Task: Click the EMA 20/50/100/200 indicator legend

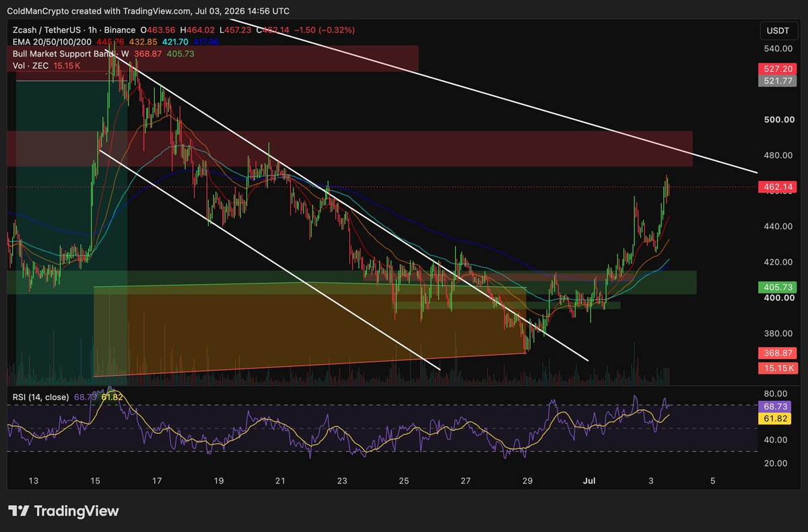Action: (50, 42)
